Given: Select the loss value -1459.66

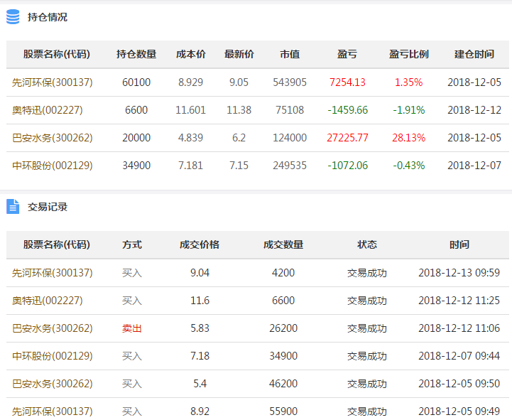Looking at the screenshot, I should 347,110.
